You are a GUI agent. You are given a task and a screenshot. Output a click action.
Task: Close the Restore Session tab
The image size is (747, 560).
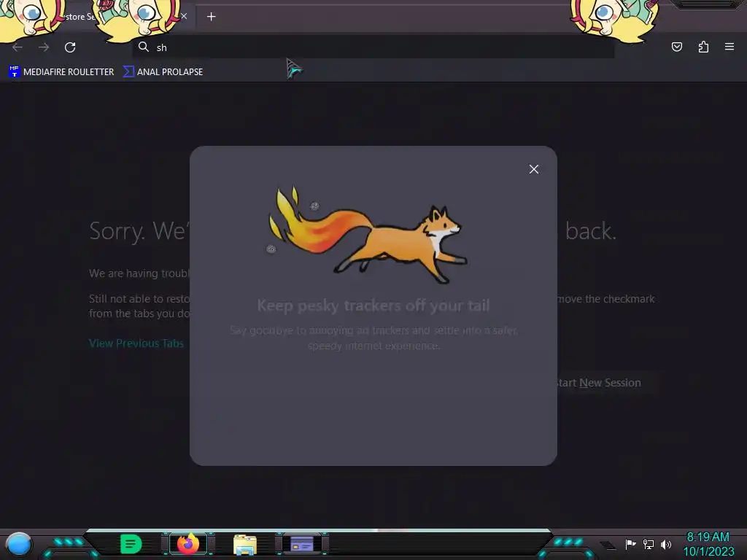184,16
